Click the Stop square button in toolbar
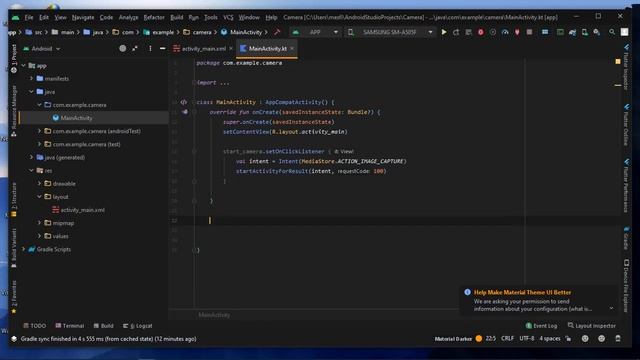The width and height of the screenshot is (640, 360). pos(529,32)
